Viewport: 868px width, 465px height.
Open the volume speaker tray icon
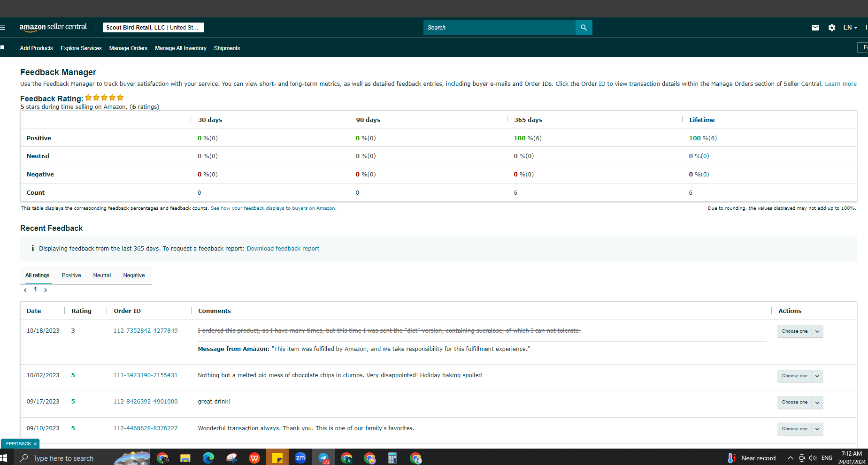(x=813, y=458)
